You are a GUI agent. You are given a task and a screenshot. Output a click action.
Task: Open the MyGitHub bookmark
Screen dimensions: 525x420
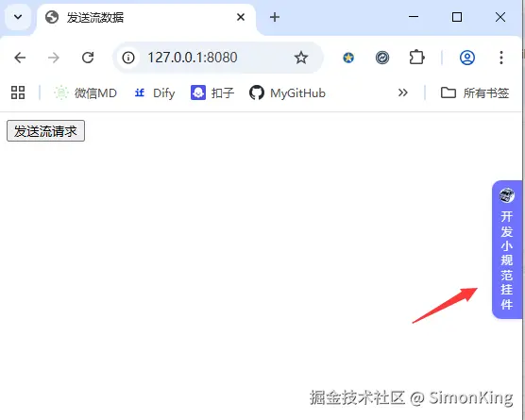[x=288, y=92]
